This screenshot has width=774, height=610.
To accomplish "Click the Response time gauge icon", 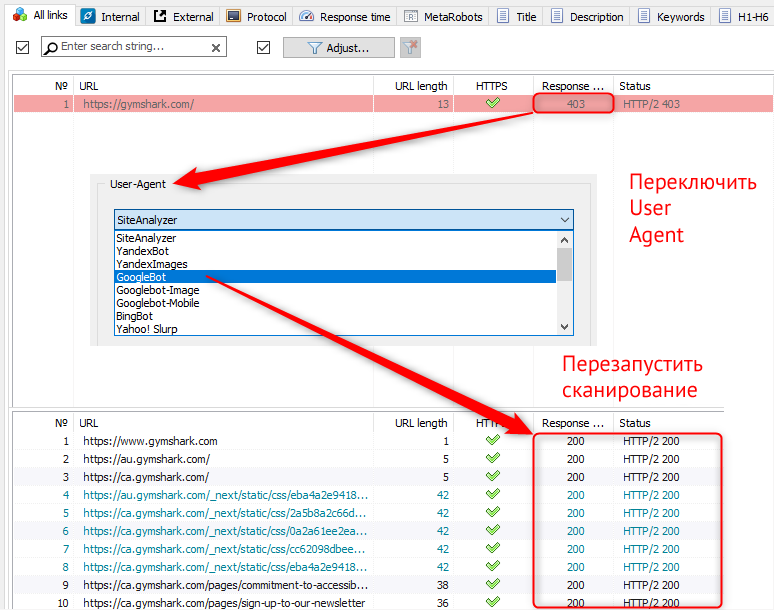I will (x=307, y=16).
